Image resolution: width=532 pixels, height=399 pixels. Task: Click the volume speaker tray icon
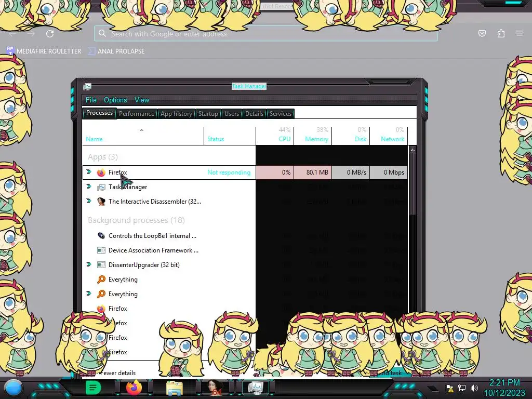pyautogui.click(x=474, y=388)
